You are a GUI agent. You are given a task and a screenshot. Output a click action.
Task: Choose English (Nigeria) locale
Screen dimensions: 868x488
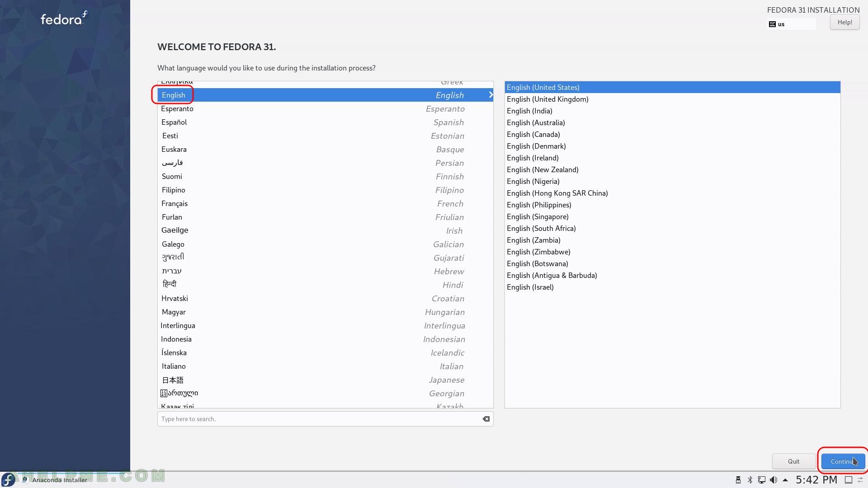[672, 181]
